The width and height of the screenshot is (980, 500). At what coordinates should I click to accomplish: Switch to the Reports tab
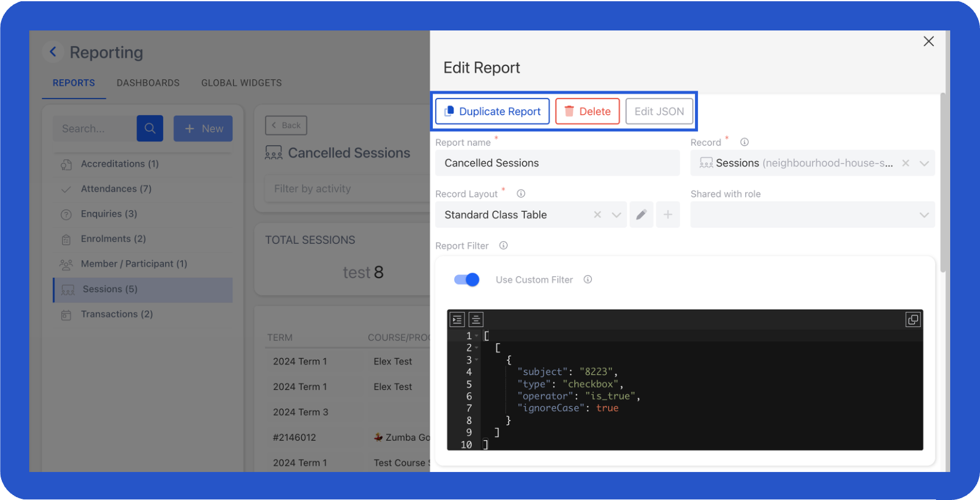click(x=74, y=83)
